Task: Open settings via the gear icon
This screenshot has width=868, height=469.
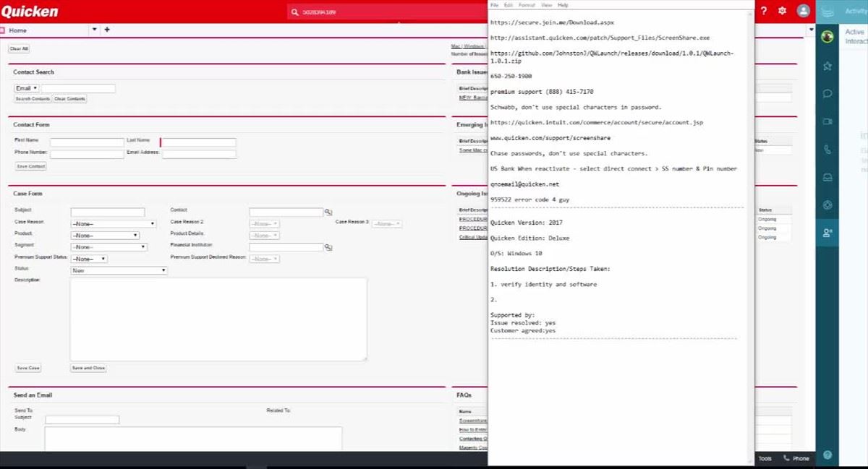Action: pyautogui.click(x=782, y=11)
